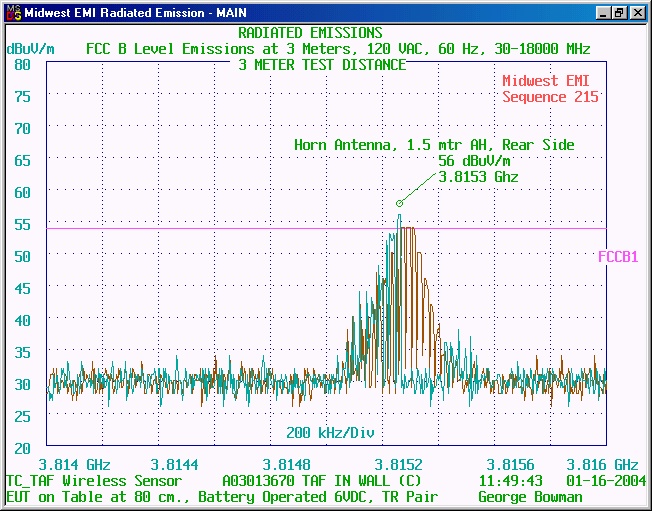
Task: Click the Midwest EMI text in the plot
Action: coord(550,81)
